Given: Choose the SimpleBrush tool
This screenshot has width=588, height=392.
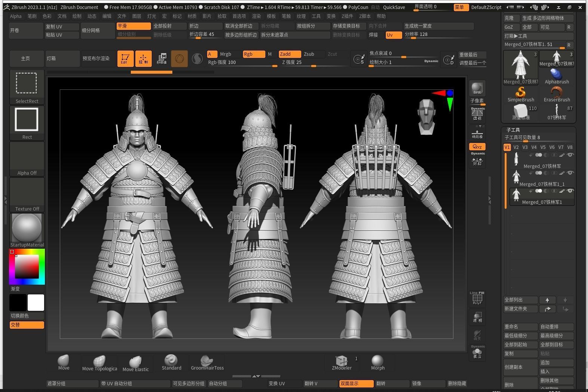Looking at the screenshot, I should 521,94.
